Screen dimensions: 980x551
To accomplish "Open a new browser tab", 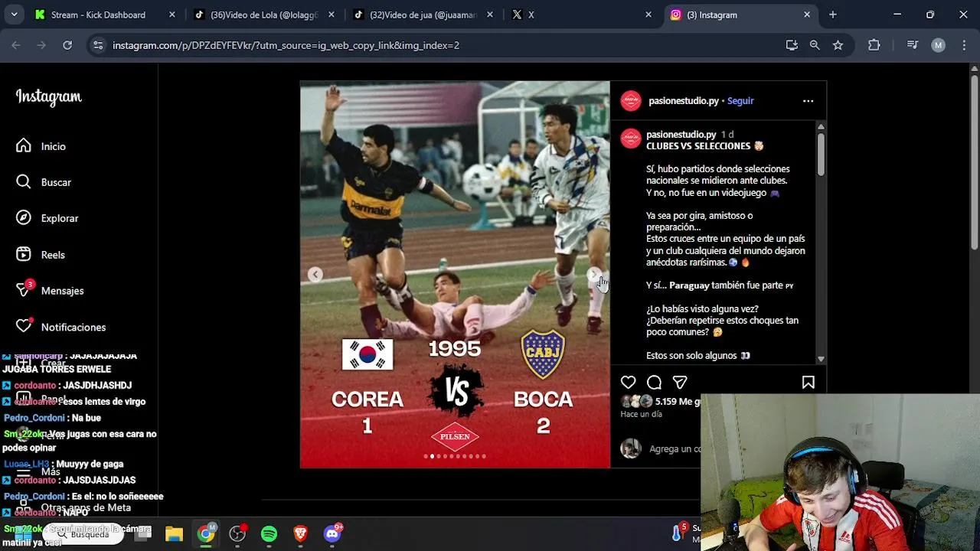I will [832, 15].
